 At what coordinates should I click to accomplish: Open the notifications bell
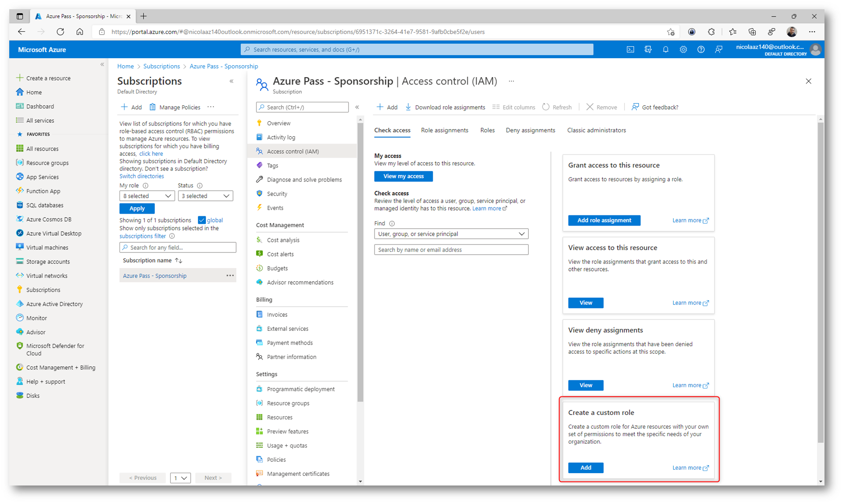[x=665, y=49]
